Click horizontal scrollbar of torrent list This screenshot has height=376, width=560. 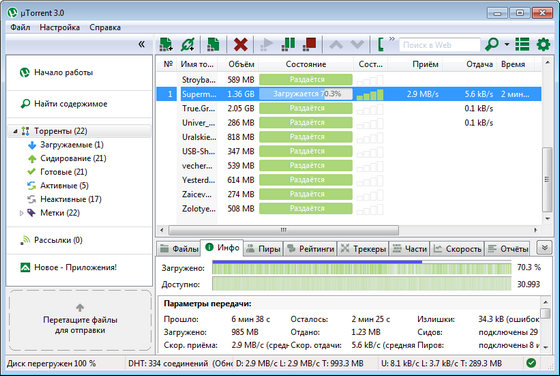[x=283, y=230]
